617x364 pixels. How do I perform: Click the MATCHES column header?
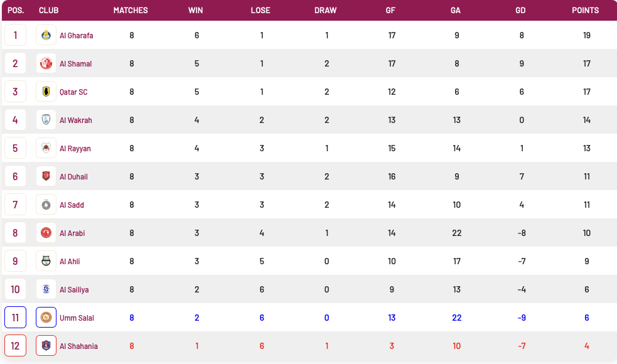click(131, 10)
